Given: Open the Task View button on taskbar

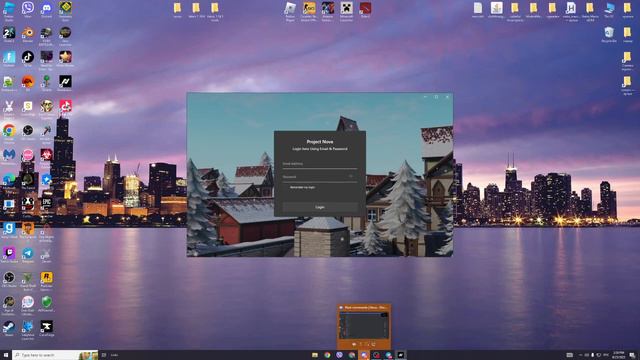Looking at the screenshot, I should 104,355.
